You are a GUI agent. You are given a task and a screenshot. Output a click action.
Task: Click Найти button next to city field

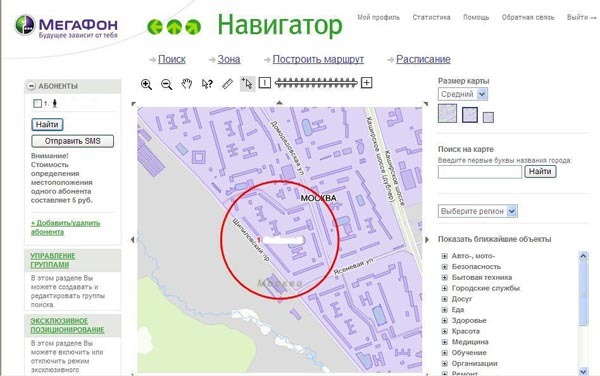(x=540, y=171)
